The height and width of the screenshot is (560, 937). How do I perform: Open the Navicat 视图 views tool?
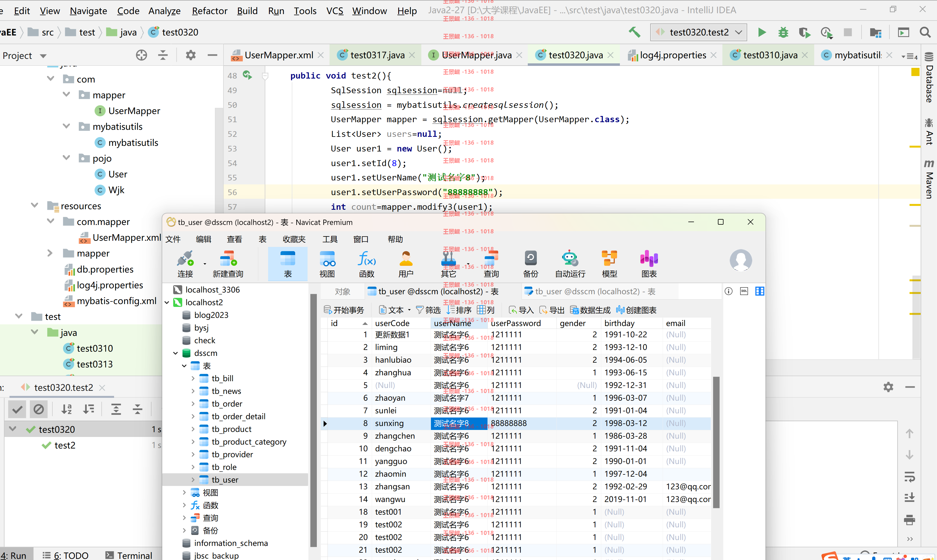[327, 264]
